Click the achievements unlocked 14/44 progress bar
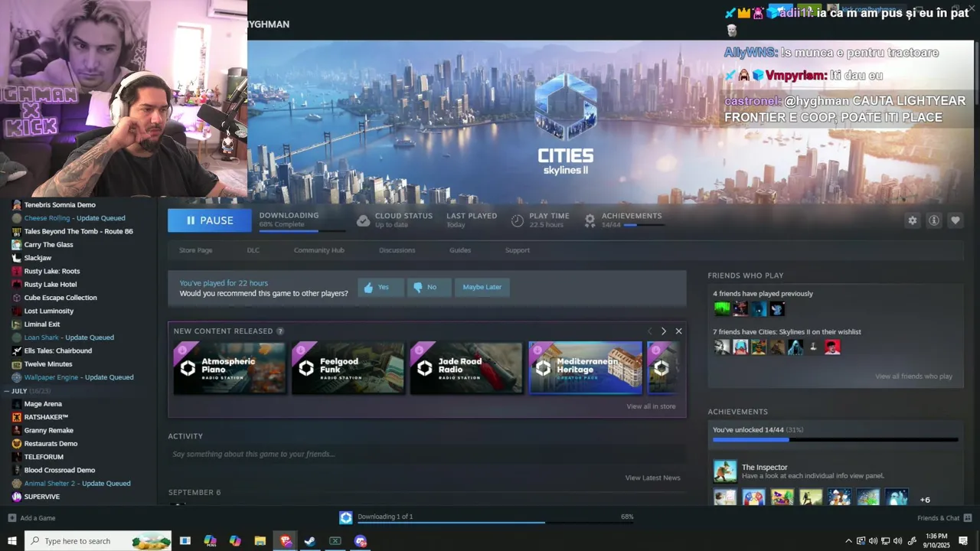Image resolution: width=980 pixels, height=551 pixels. [835, 440]
